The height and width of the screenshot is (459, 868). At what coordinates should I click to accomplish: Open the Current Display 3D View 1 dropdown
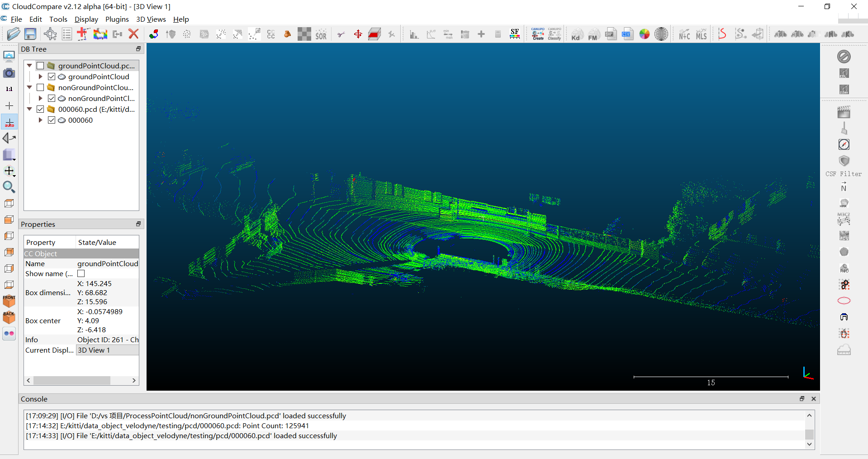[107, 350]
